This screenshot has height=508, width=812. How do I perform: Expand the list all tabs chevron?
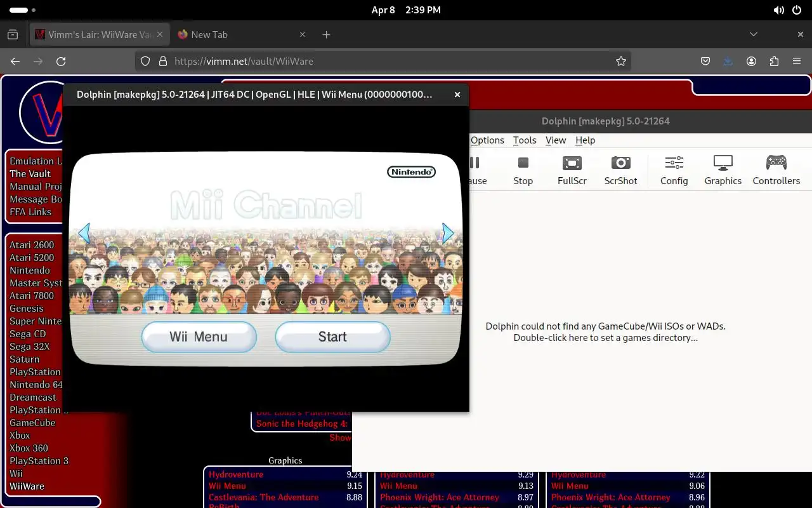754,34
